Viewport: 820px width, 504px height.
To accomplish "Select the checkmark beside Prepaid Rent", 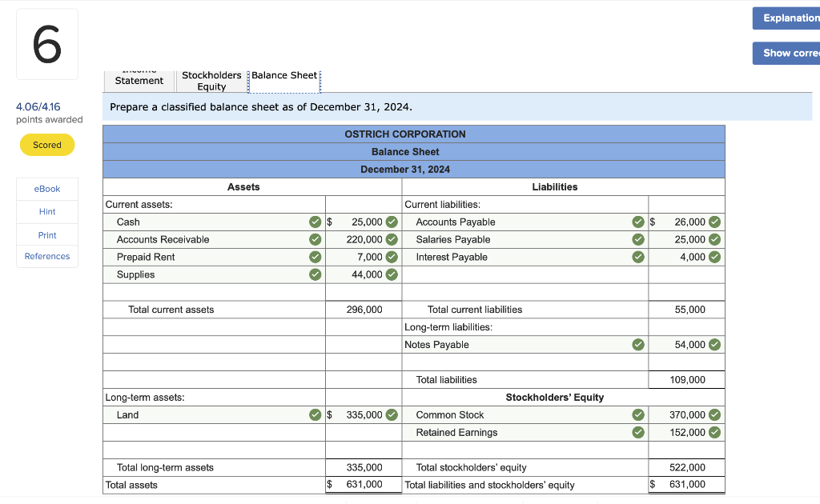I will [x=316, y=257].
